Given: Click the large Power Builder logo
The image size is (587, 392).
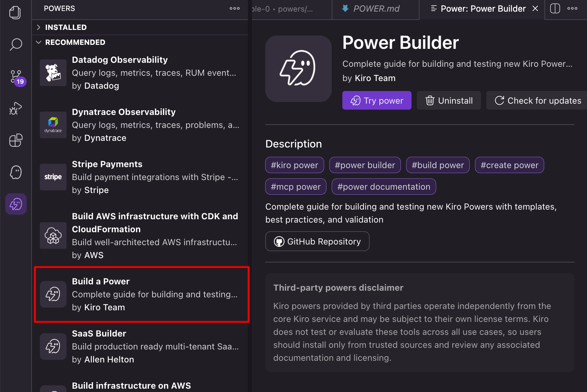Looking at the screenshot, I should tap(298, 69).
